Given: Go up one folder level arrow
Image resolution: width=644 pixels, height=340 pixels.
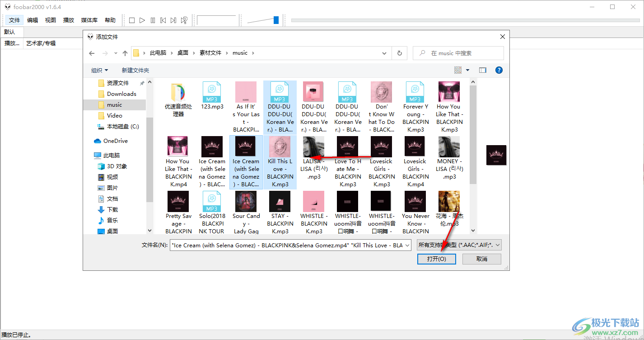Looking at the screenshot, I should pos(125,53).
